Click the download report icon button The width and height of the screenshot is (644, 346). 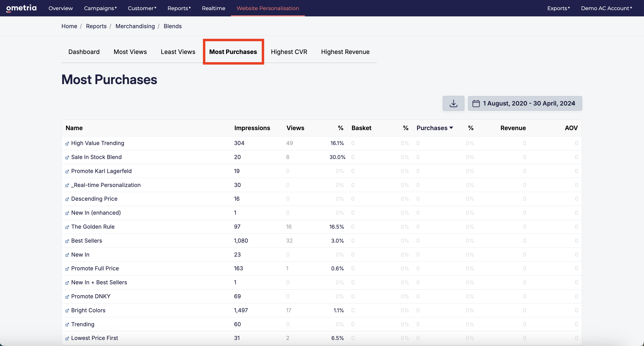click(x=453, y=103)
